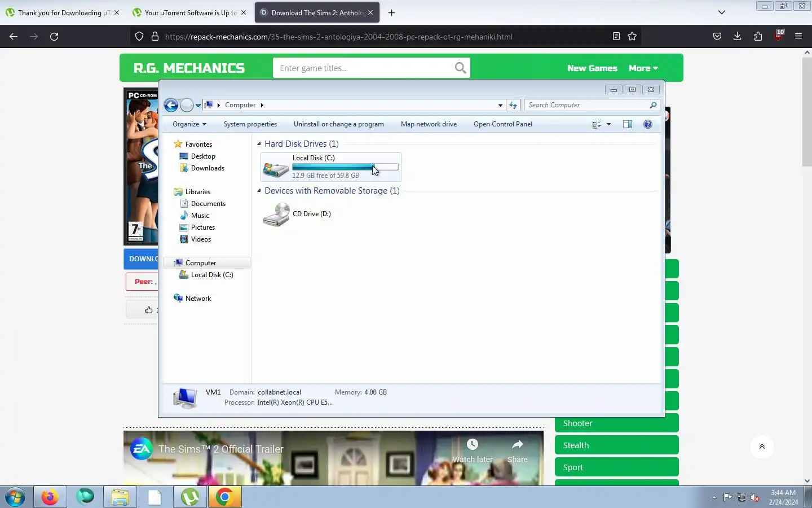The image size is (812, 508).
Task: Click Computer in the address breadcrumb
Action: click(x=240, y=105)
